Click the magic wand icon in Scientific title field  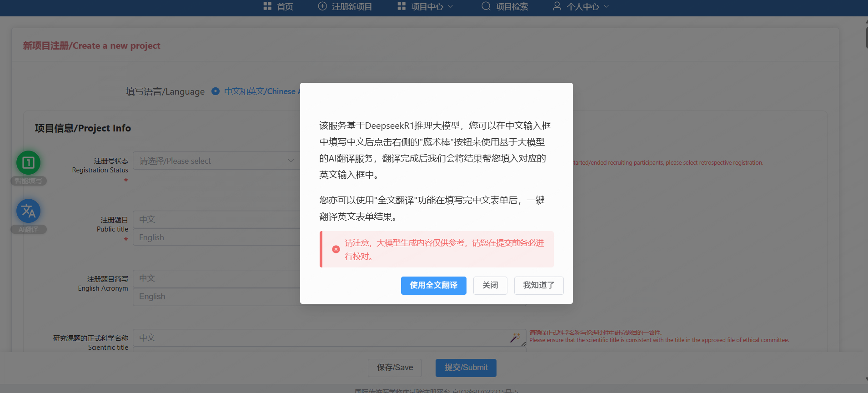[x=515, y=338]
